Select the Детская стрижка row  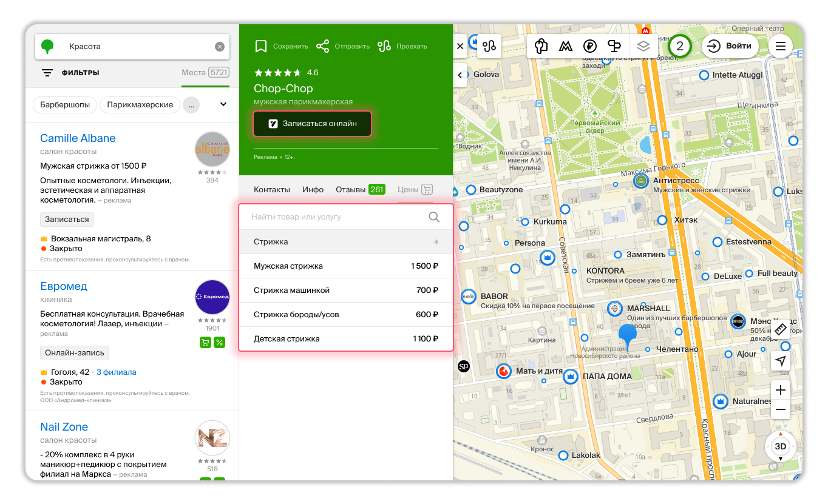coord(346,339)
